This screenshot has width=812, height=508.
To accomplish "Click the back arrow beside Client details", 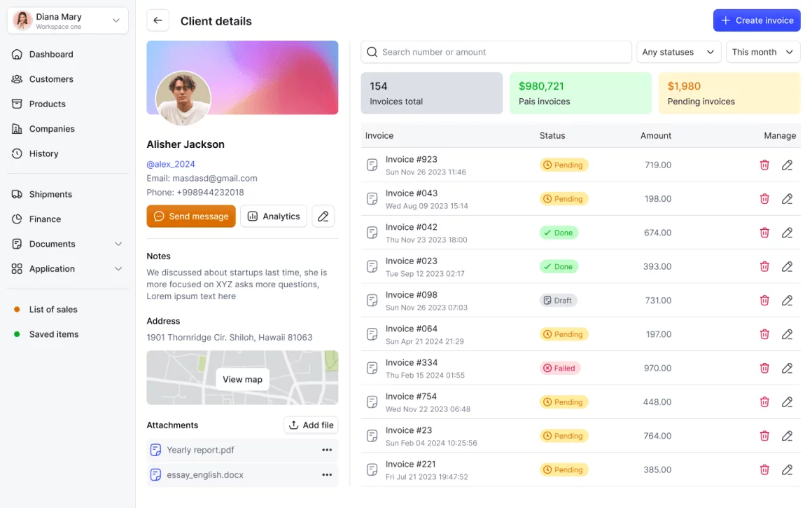I will click(157, 21).
